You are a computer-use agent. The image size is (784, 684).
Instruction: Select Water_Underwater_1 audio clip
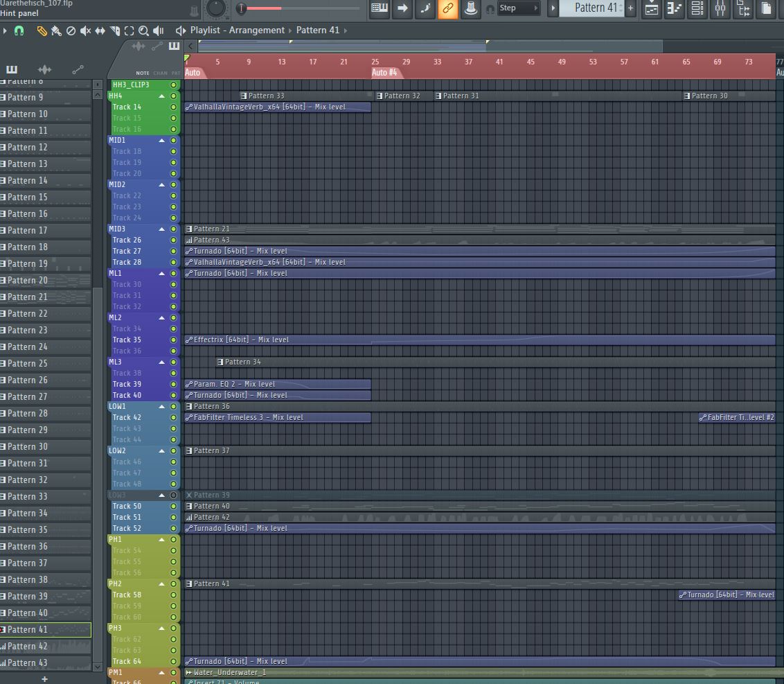pyautogui.click(x=479, y=672)
